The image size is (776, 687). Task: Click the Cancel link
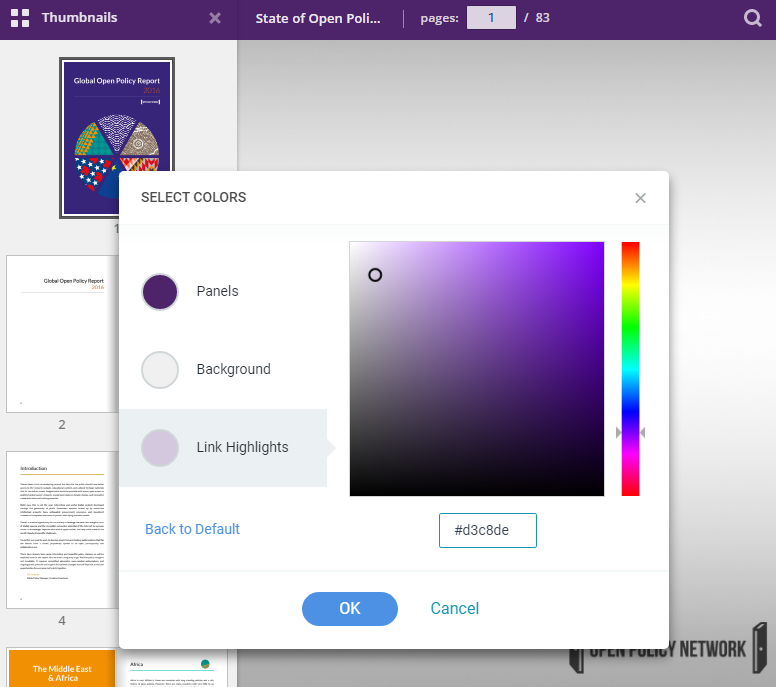[x=455, y=608]
